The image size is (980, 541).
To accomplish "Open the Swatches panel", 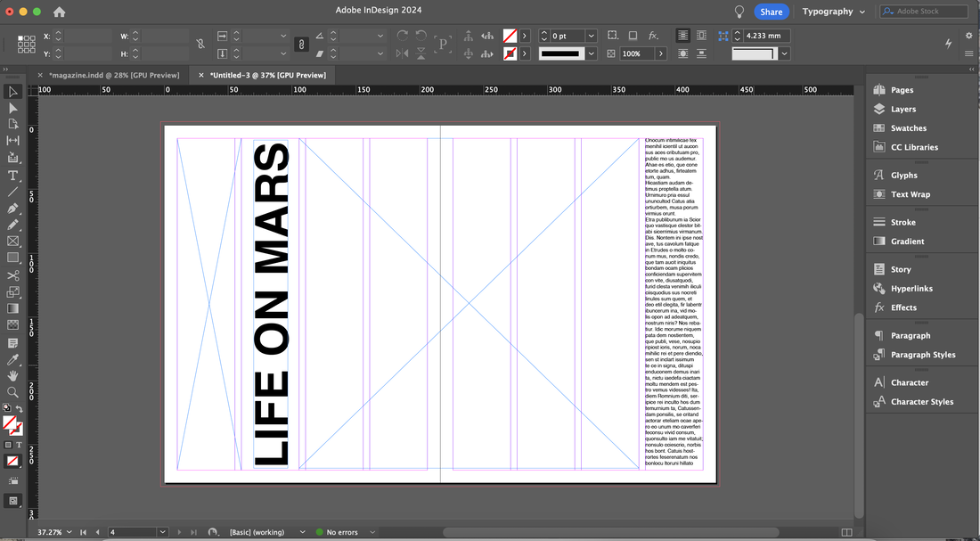I will pos(908,128).
